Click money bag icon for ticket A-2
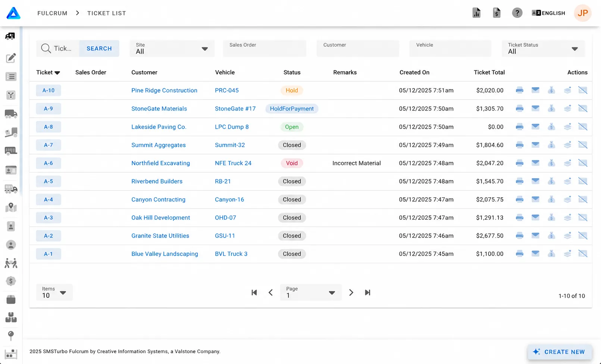This screenshot has width=601, height=364. 551,236
